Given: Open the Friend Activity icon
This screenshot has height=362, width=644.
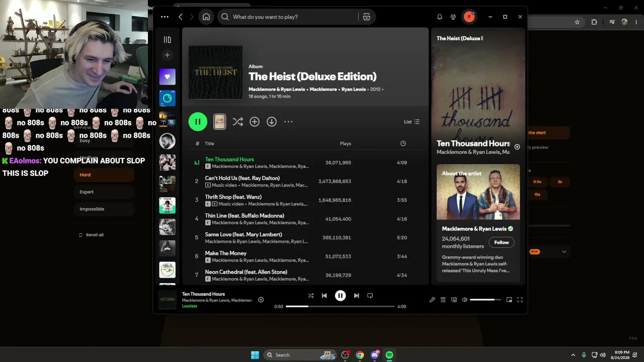Looking at the screenshot, I should point(453,17).
